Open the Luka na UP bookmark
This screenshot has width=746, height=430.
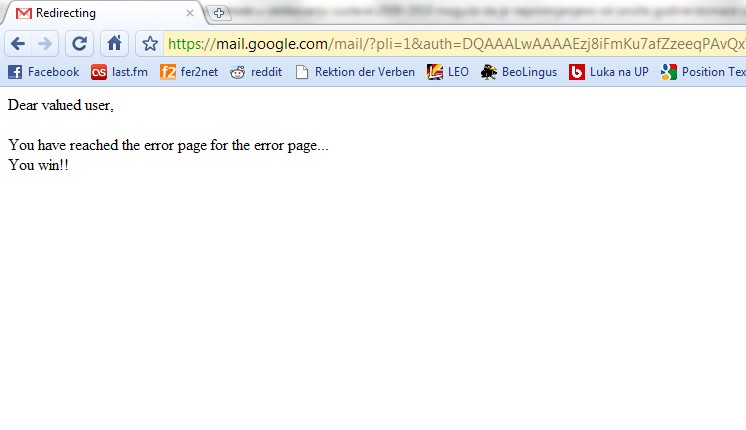(609, 72)
